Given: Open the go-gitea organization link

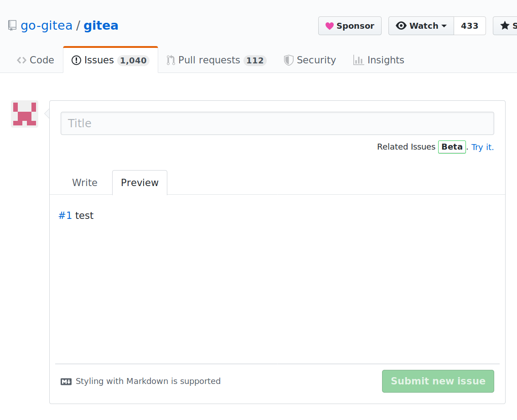Looking at the screenshot, I should 47,26.
